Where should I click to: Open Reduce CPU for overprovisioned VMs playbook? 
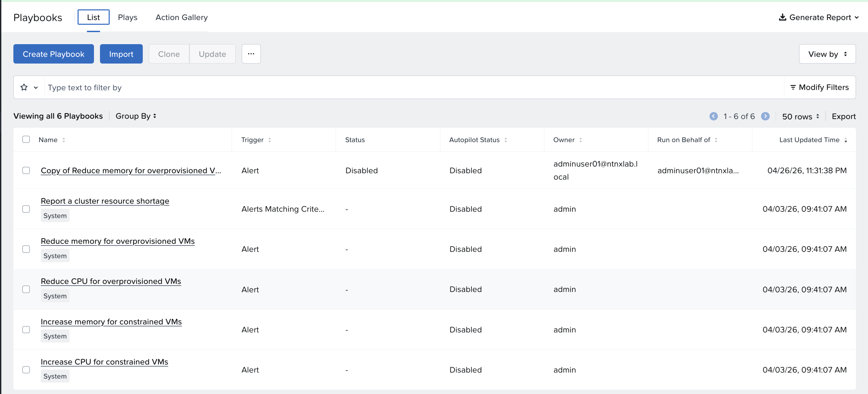(x=111, y=281)
